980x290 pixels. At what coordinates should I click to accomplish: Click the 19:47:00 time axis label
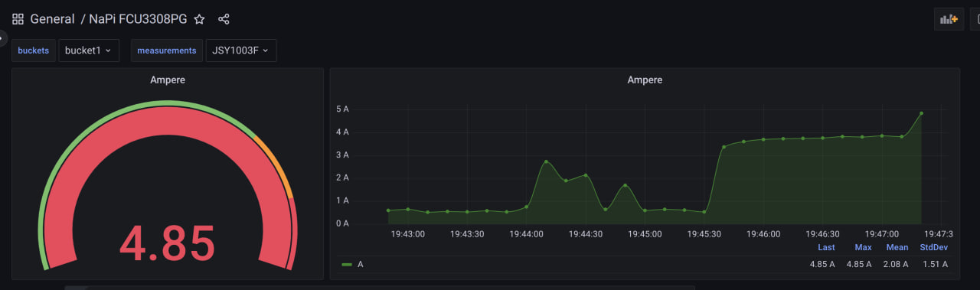tap(882, 234)
